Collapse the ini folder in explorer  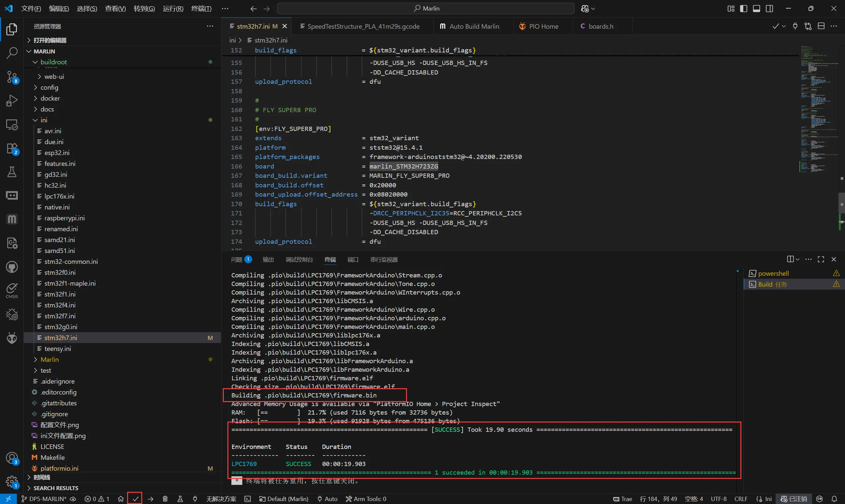pyautogui.click(x=44, y=120)
